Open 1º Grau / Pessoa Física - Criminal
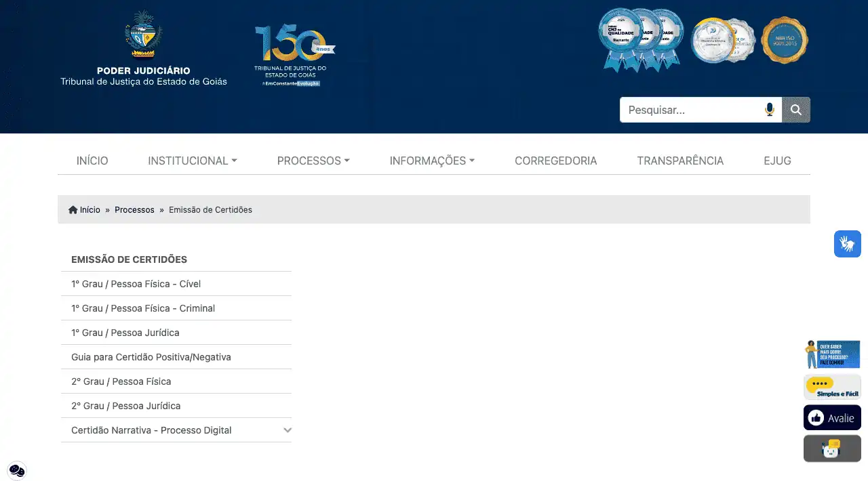 click(143, 308)
